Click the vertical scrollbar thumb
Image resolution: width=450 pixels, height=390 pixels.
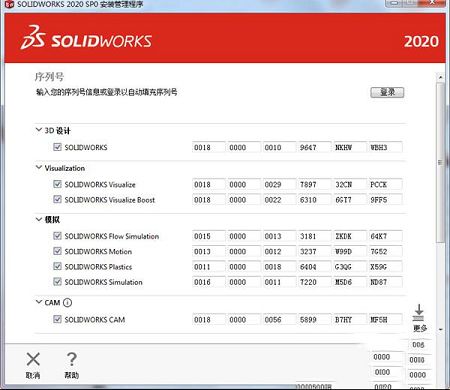pos(441,162)
